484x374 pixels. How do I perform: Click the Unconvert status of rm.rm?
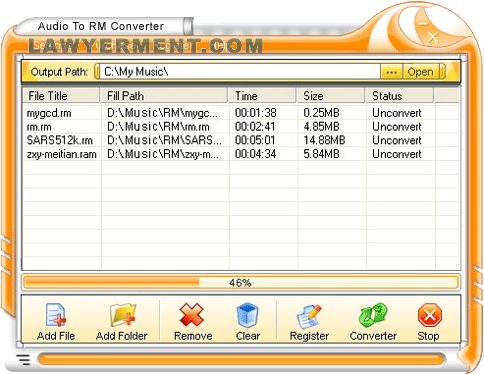click(397, 127)
